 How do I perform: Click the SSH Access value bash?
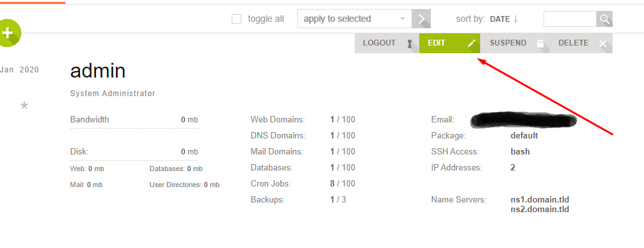(520, 151)
